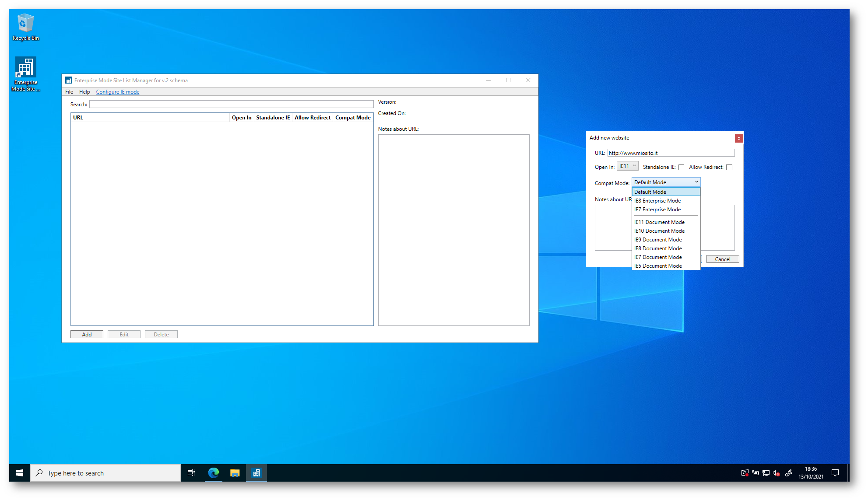Choose IE11 Document Mode from list

[659, 222]
